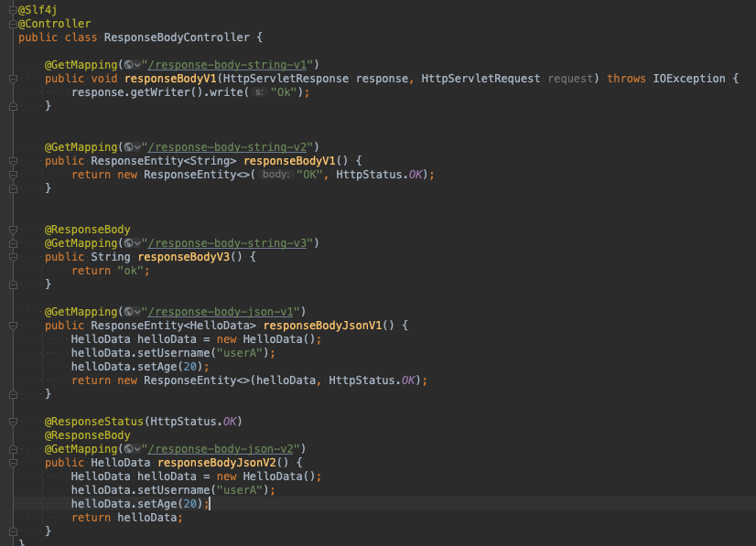Click the responseBodyV3 method name

(x=184, y=257)
